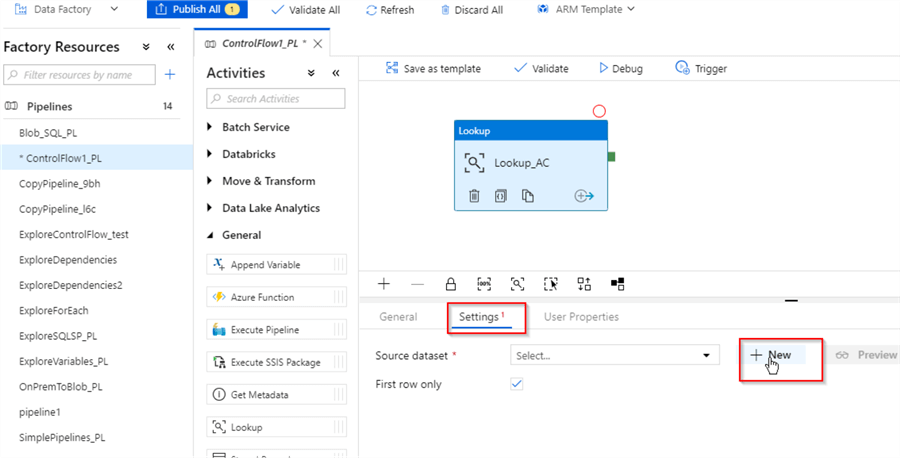Click Validate All in top bar
Viewport: 900px width, 458px height.
(x=305, y=10)
